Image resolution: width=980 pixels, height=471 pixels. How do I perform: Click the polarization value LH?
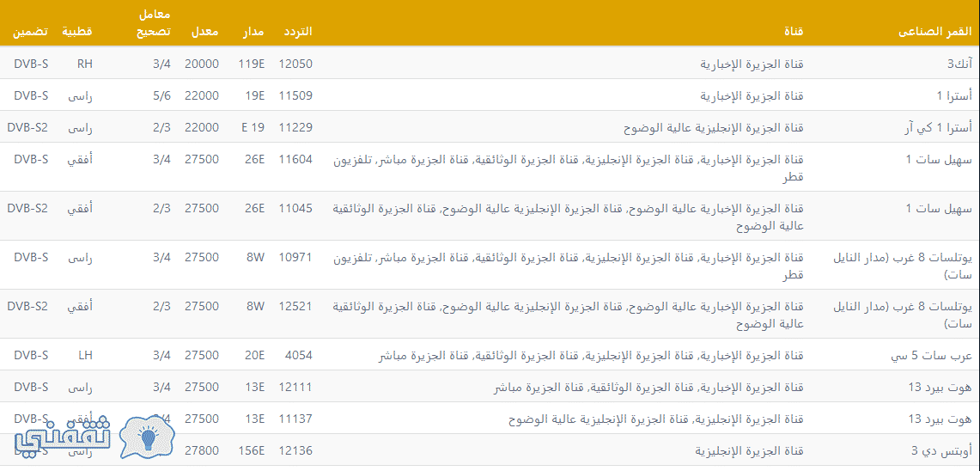86,355
